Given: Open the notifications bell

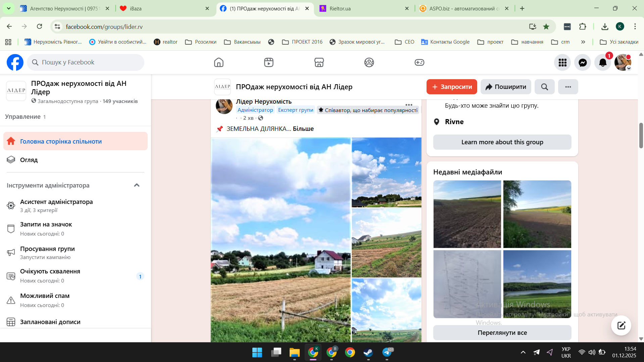Looking at the screenshot, I should click(x=603, y=62).
